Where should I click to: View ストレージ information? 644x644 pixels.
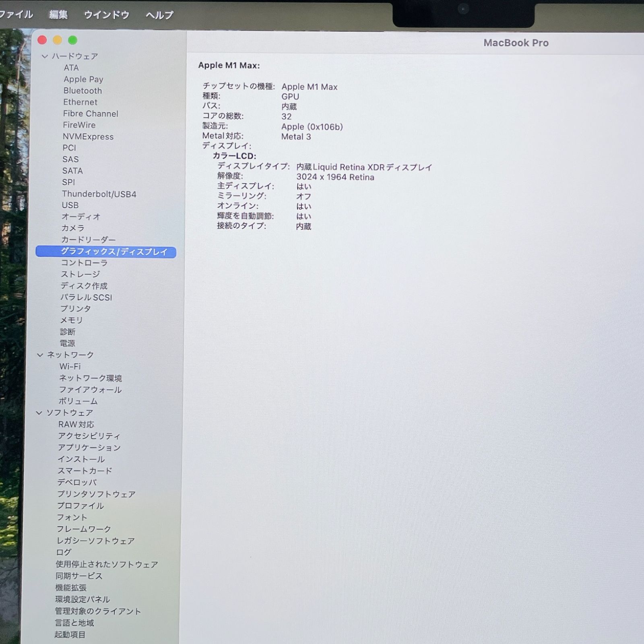[81, 274]
